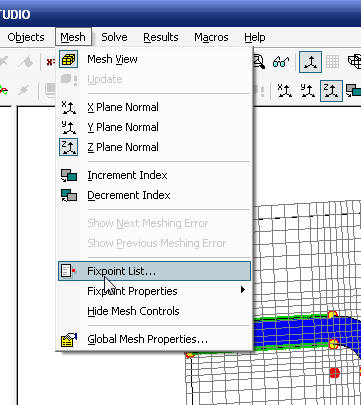The image size is (361, 405).
Task: Click the Mesh View cube icon
Action: point(69,59)
